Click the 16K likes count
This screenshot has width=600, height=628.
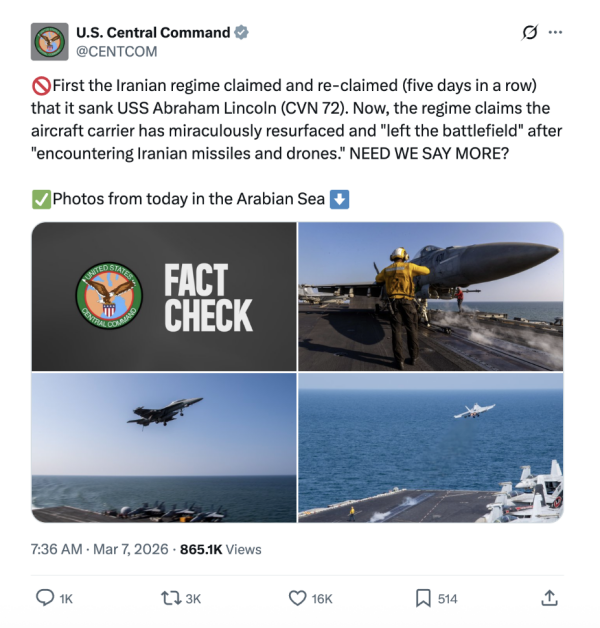321,599
